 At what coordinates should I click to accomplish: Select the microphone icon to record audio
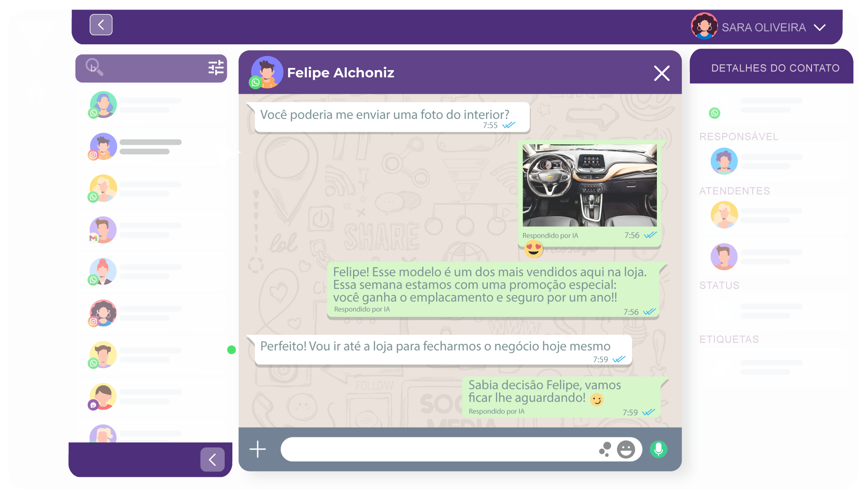click(x=658, y=449)
